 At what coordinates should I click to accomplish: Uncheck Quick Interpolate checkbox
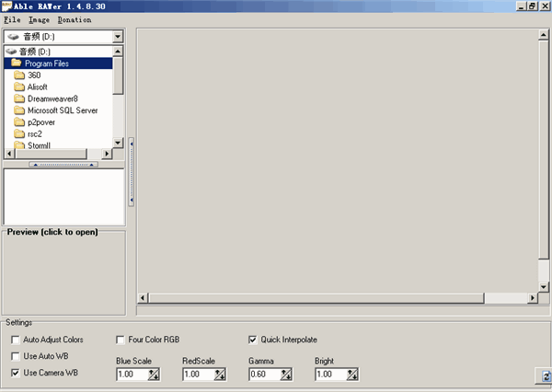(x=252, y=340)
